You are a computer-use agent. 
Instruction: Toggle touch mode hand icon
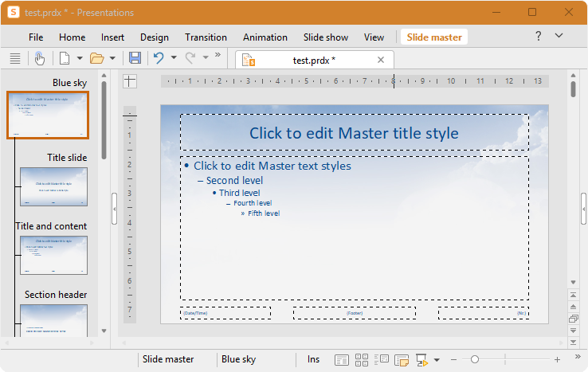coord(39,58)
